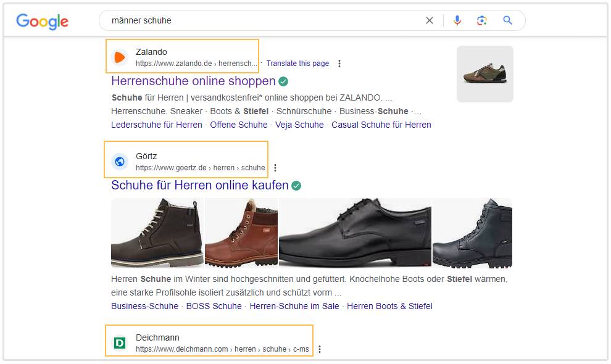This screenshot has height=364, width=611.
Task: Click inside the search input field
Action: (x=247, y=20)
